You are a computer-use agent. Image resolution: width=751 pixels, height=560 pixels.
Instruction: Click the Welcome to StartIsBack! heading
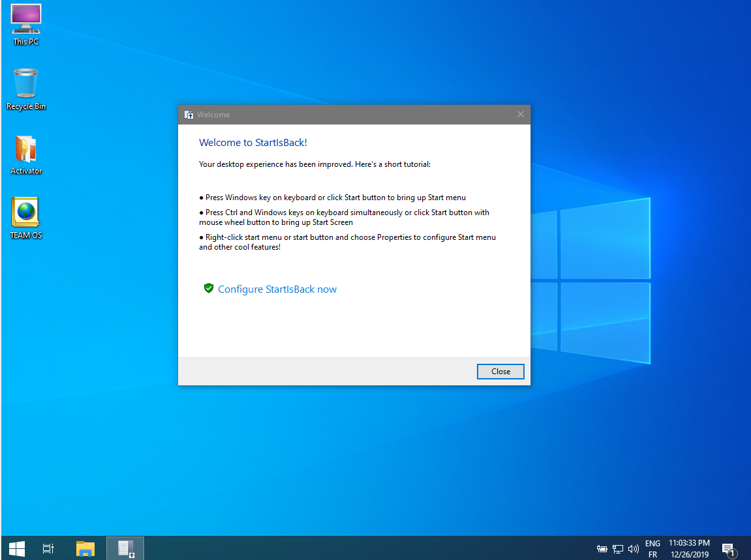pyautogui.click(x=253, y=143)
